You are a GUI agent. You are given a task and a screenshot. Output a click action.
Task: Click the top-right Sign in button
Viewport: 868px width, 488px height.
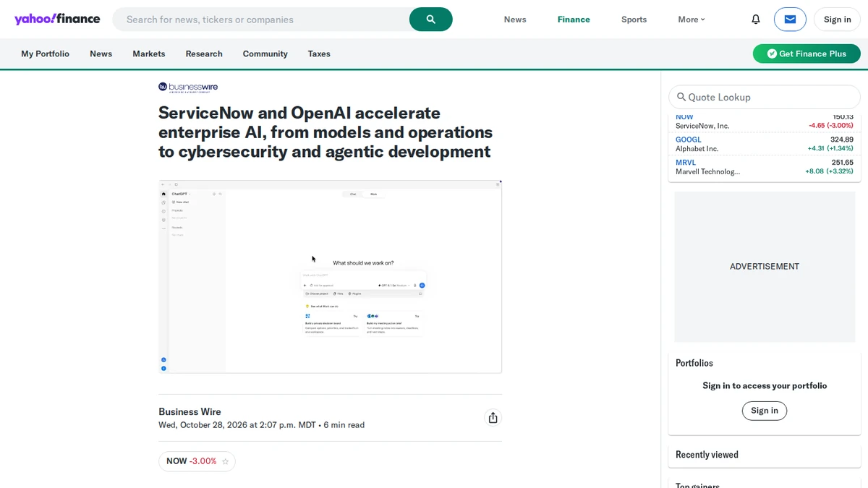click(x=837, y=20)
